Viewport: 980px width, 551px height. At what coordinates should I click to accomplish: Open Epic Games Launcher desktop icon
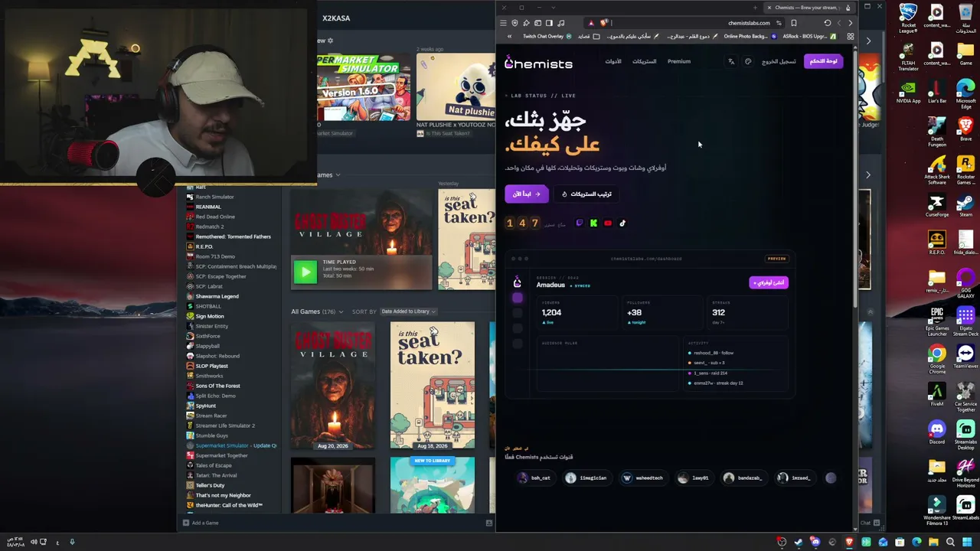pyautogui.click(x=937, y=321)
